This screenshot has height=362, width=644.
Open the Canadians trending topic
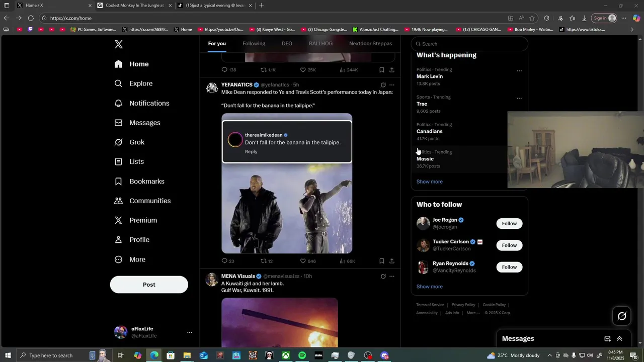tap(430, 131)
